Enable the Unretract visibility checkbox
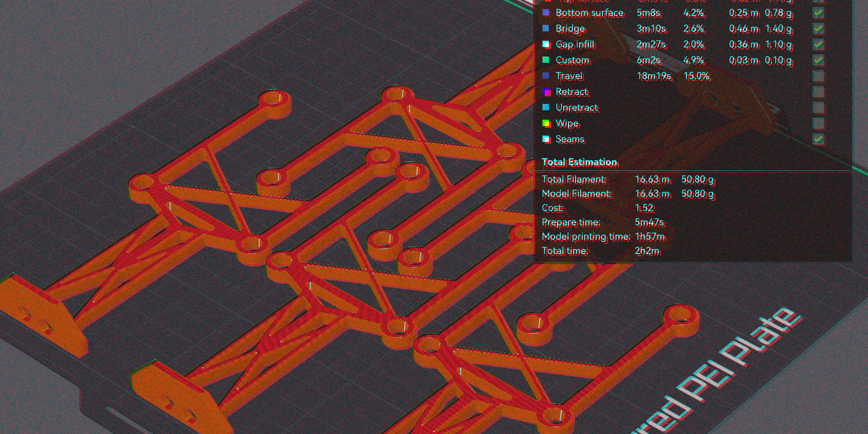The width and height of the screenshot is (868, 434). (818, 107)
